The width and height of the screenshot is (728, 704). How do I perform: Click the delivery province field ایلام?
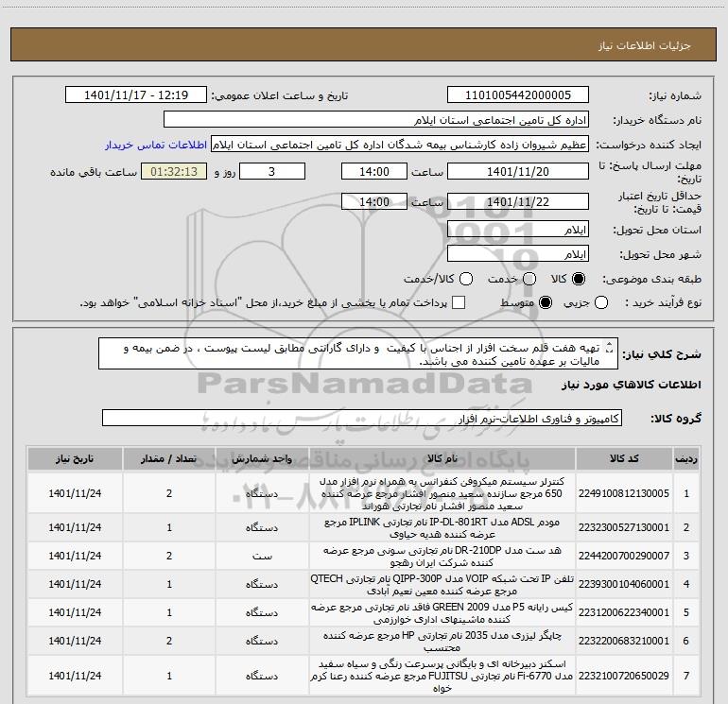pyautogui.click(x=518, y=230)
